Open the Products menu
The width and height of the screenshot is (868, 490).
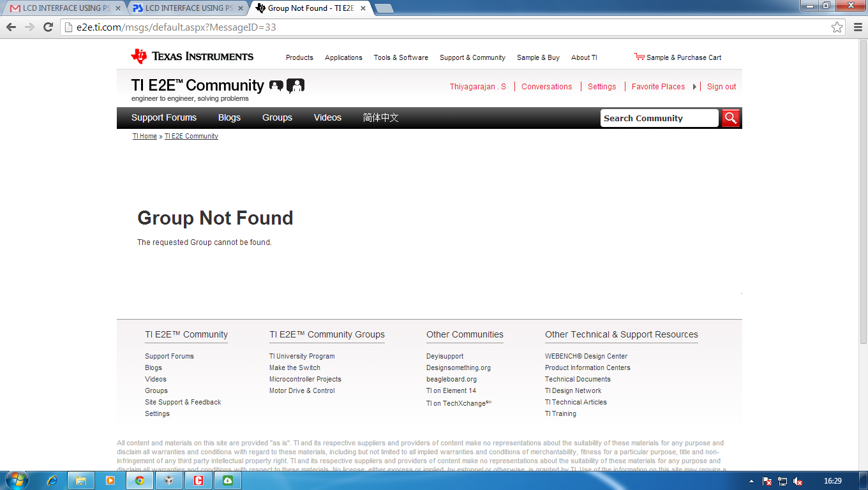(299, 57)
